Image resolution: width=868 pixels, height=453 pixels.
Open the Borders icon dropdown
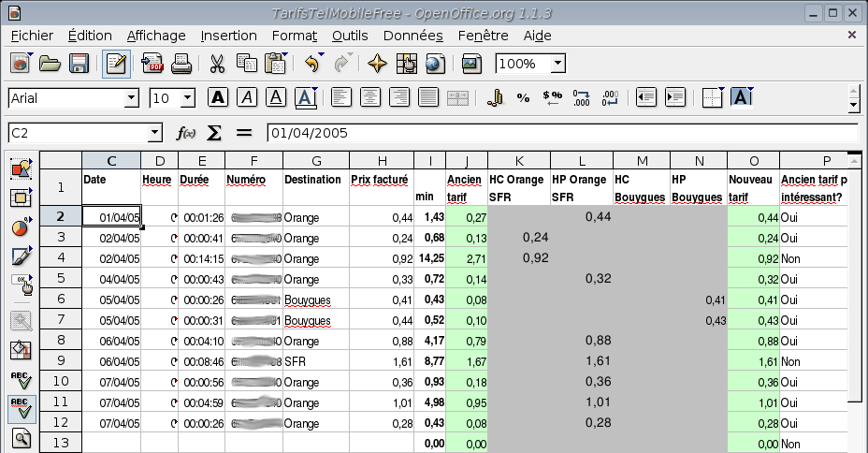(x=713, y=98)
